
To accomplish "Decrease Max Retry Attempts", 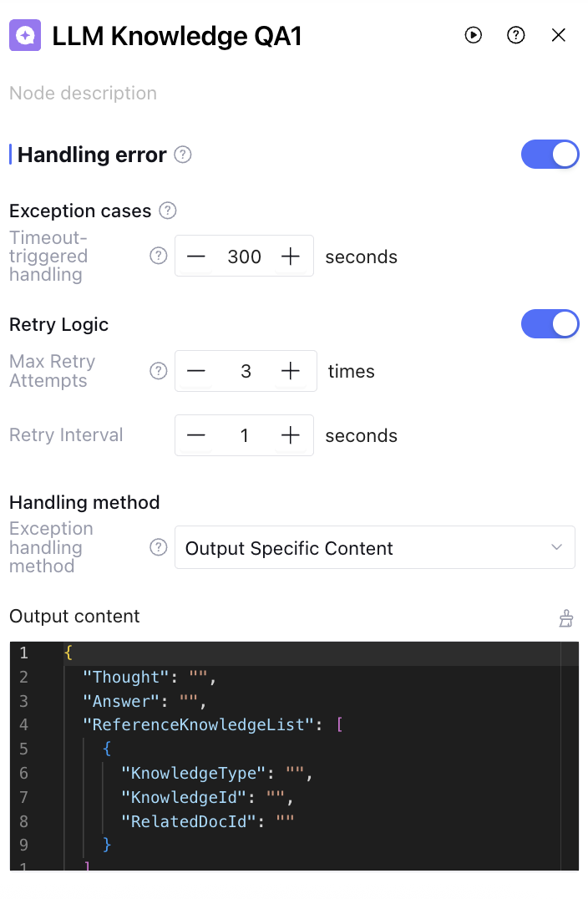I will coord(196,371).
